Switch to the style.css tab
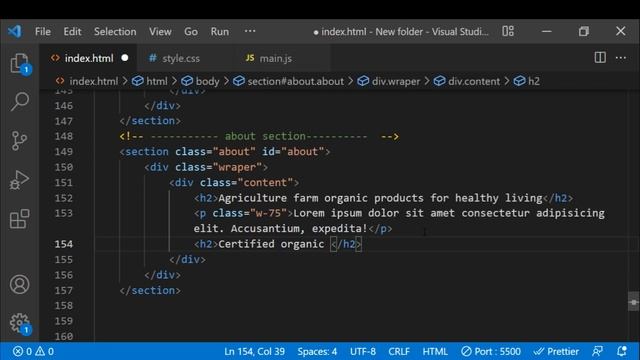Screen dimensions: 640x360 pos(181,58)
